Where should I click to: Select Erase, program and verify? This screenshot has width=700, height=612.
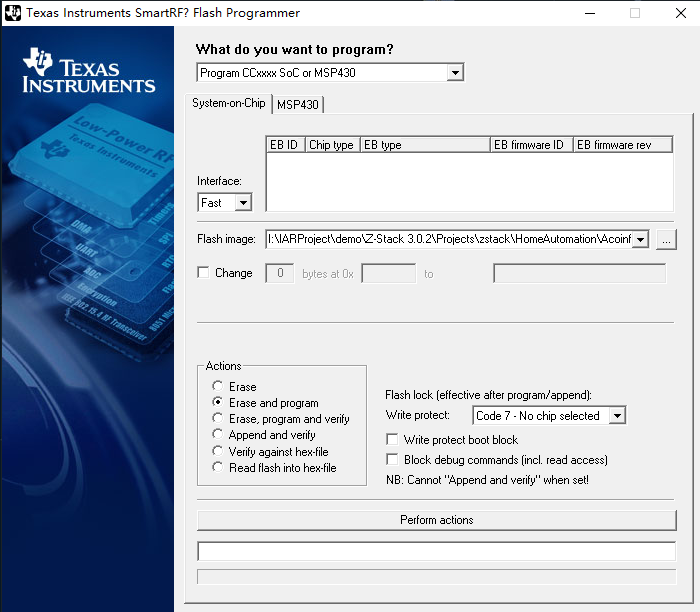tap(218, 419)
